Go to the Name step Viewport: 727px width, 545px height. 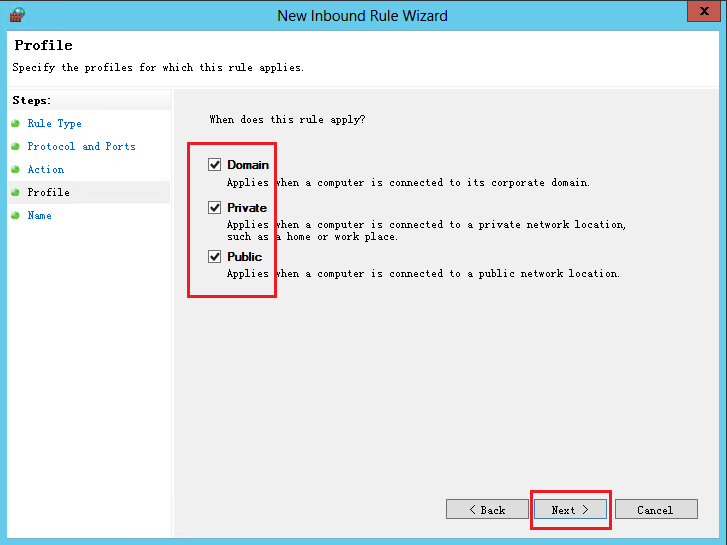(39, 215)
